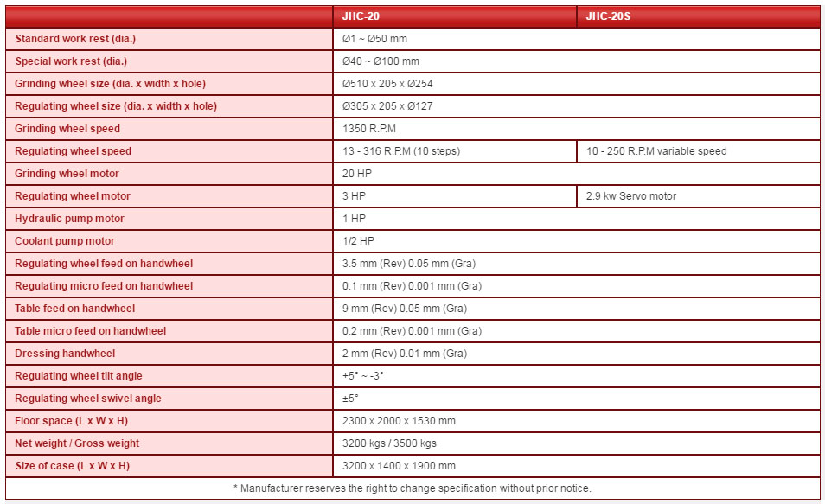Click the 2.9 kw Servo motor cell
The height and width of the screenshot is (504, 825).
631,196
